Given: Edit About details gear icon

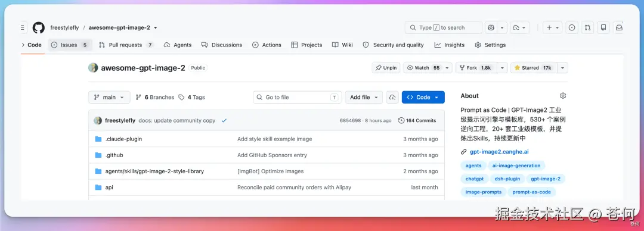Looking at the screenshot, I should click(x=563, y=96).
